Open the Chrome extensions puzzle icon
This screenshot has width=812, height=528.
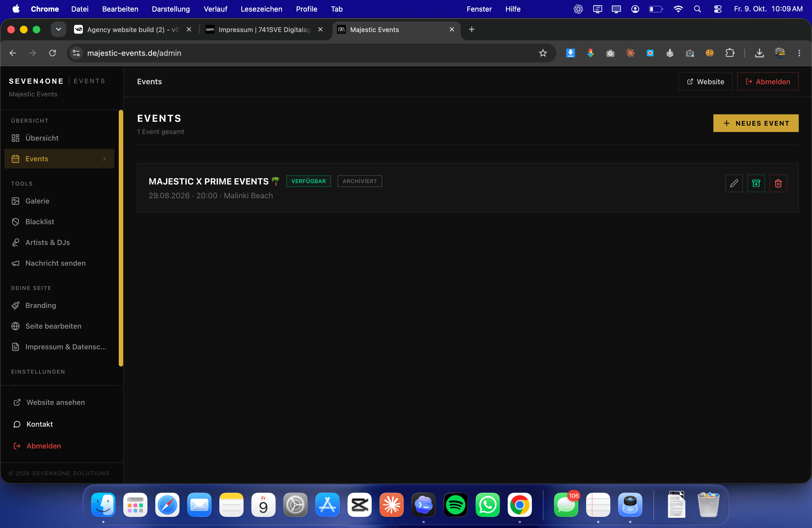pos(729,53)
